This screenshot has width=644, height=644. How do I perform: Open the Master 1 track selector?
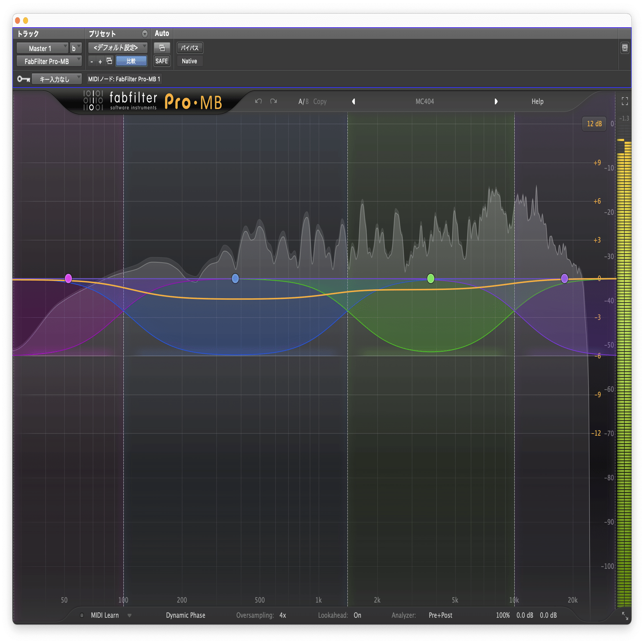click(42, 48)
